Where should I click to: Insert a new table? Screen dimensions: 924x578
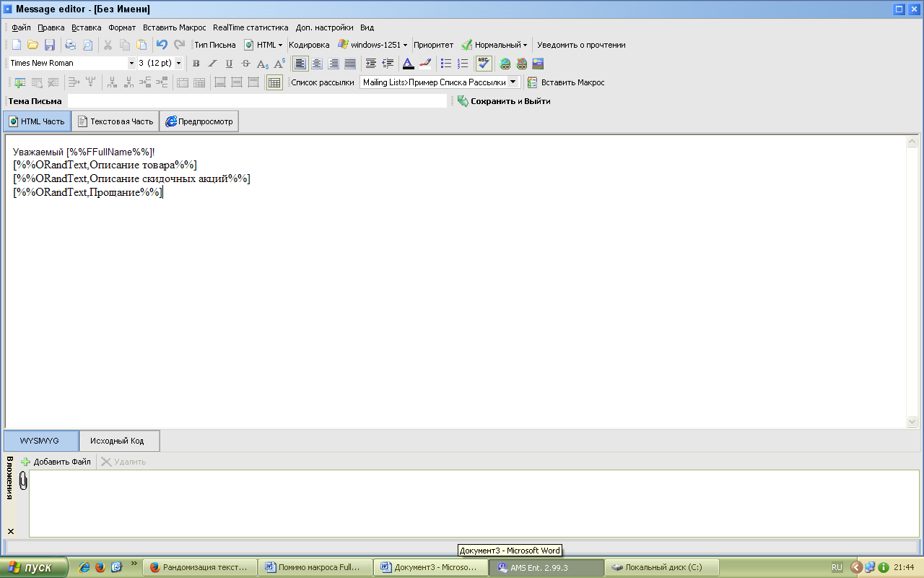point(19,82)
